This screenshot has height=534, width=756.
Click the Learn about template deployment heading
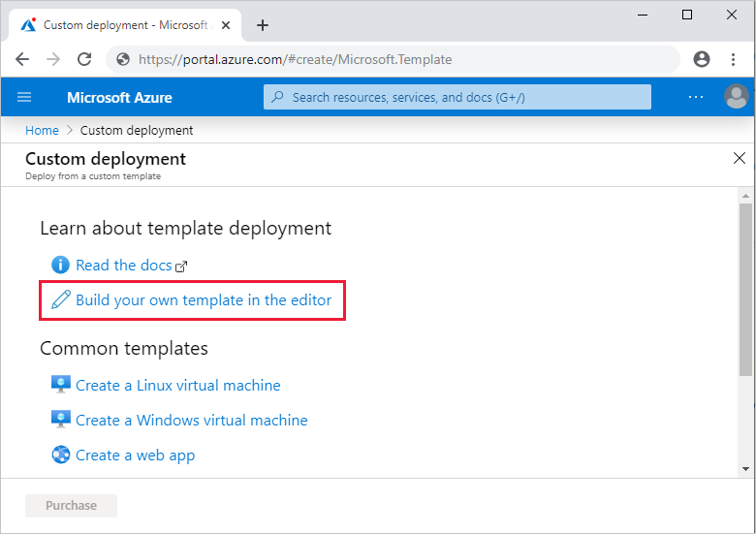186,229
